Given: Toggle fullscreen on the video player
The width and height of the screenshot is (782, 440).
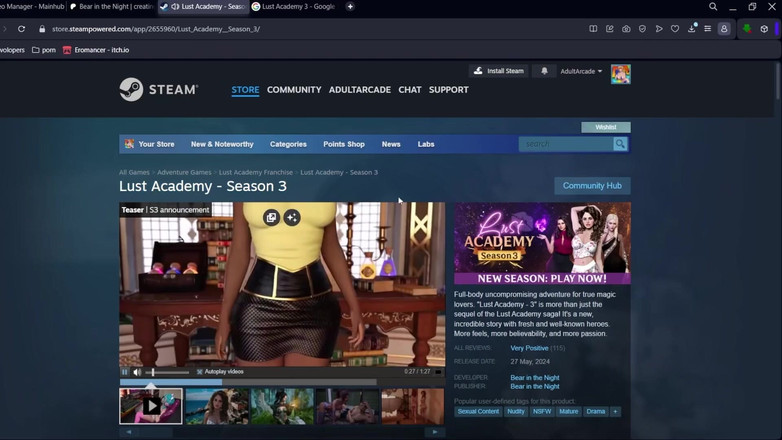Looking at the screenshot, I should coord(438,372).
